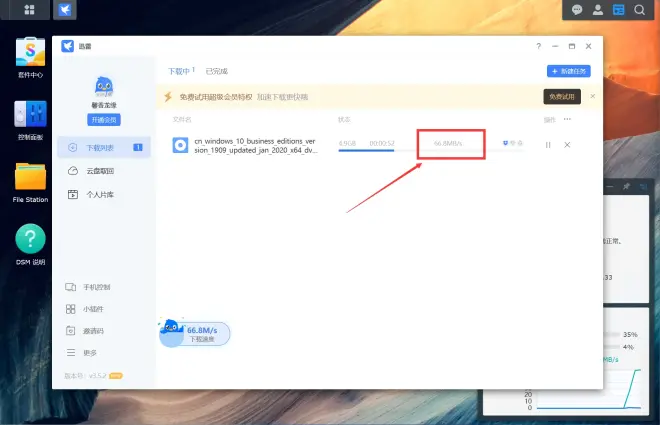
Task: Dismiss the membership promotion banner
Action: pos(593,96)
